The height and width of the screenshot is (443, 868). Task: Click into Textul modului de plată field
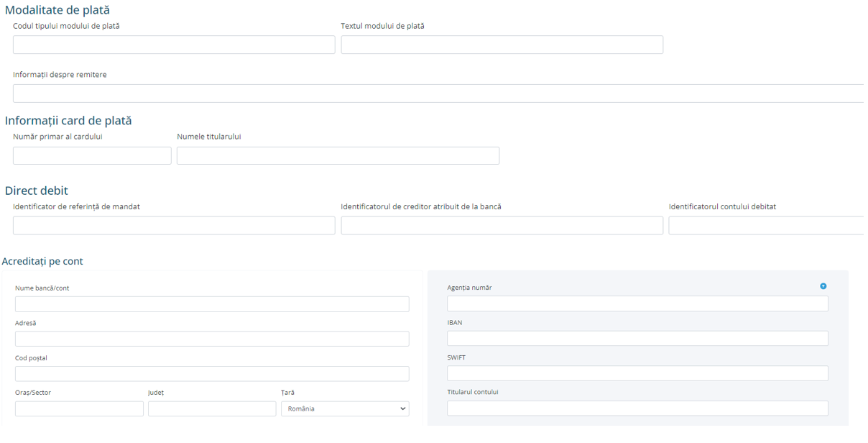tap(502, 45)
